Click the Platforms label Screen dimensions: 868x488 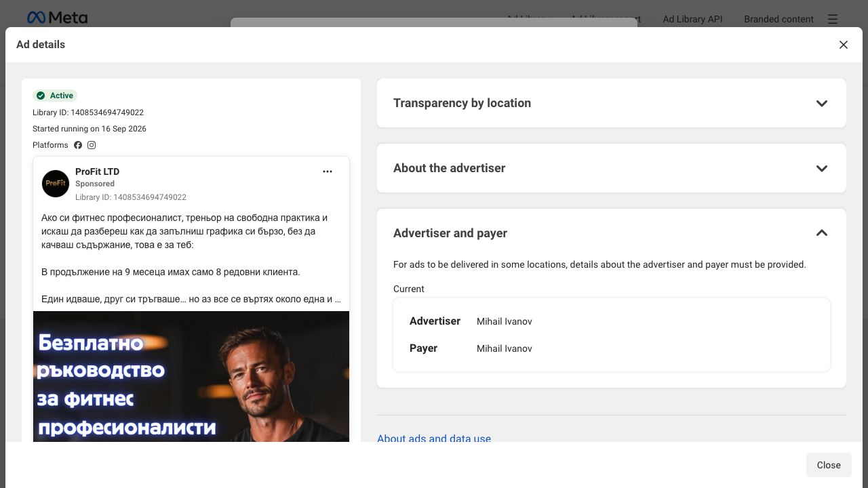(50, 145)
